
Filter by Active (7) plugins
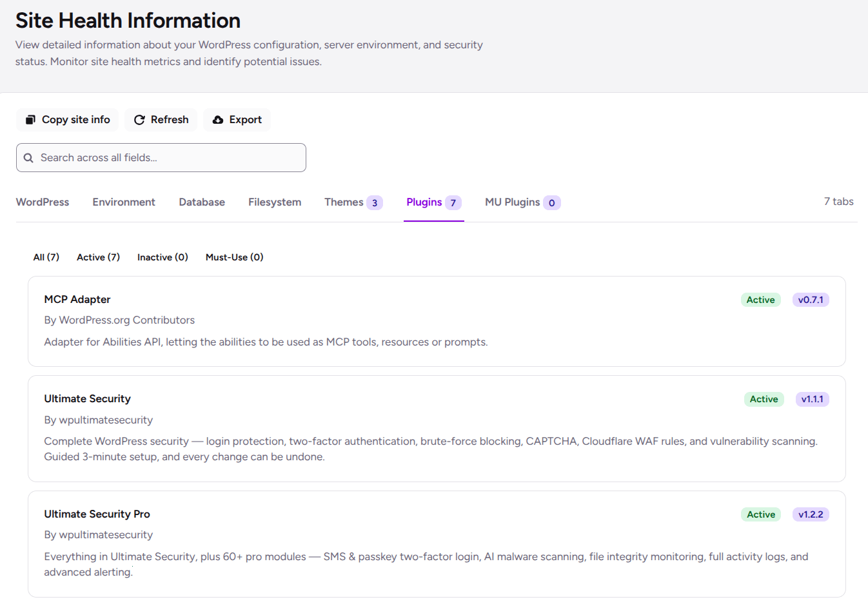[x=98, y=257]
